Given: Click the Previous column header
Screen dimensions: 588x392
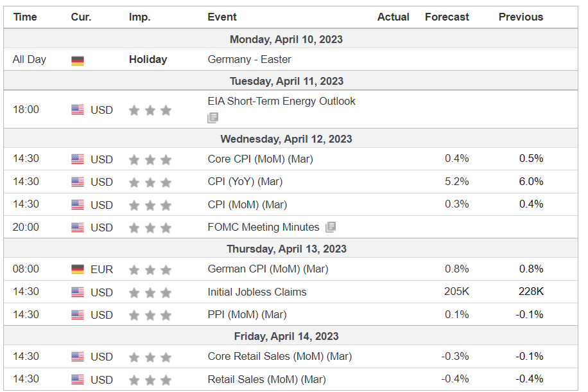Looking at the screenshot, I should pyautogui.click(x=521, y=17).
